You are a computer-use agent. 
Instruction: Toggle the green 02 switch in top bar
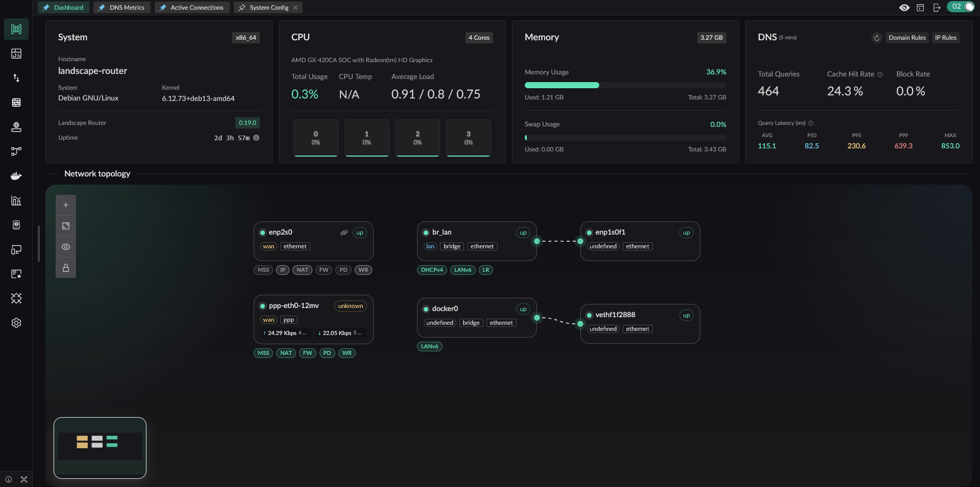click(x=961, y=7)
